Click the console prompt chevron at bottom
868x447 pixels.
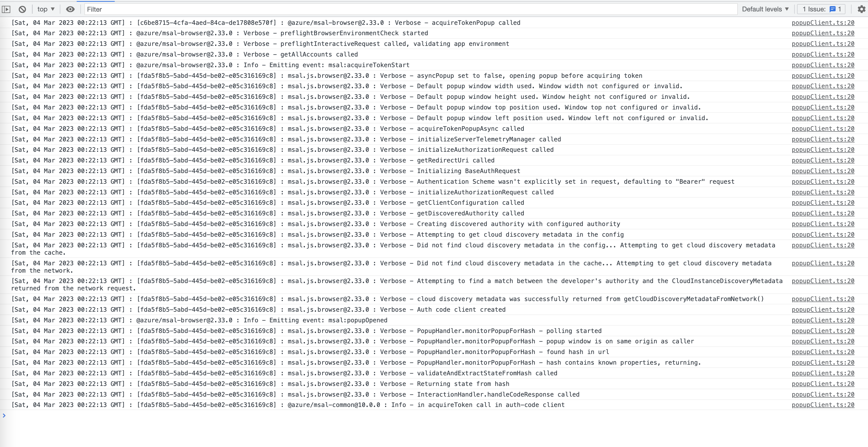click(x=4, y=416)
